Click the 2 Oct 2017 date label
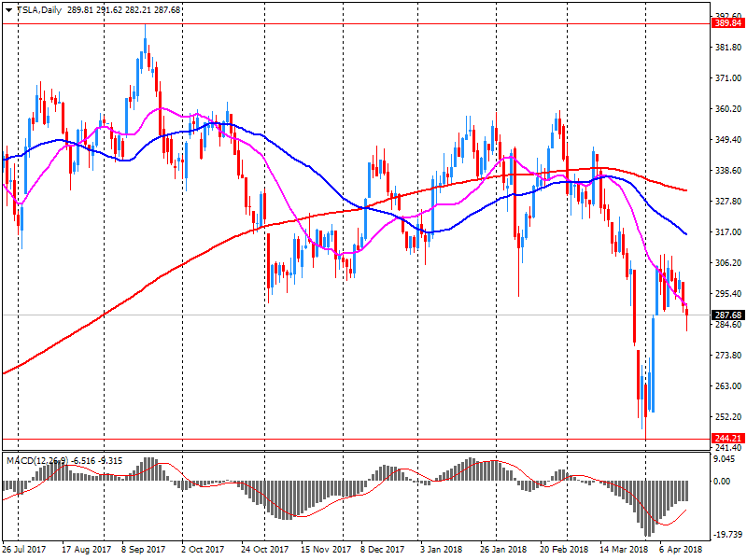This screenshot has width=747, height=560. coord(203,550)
